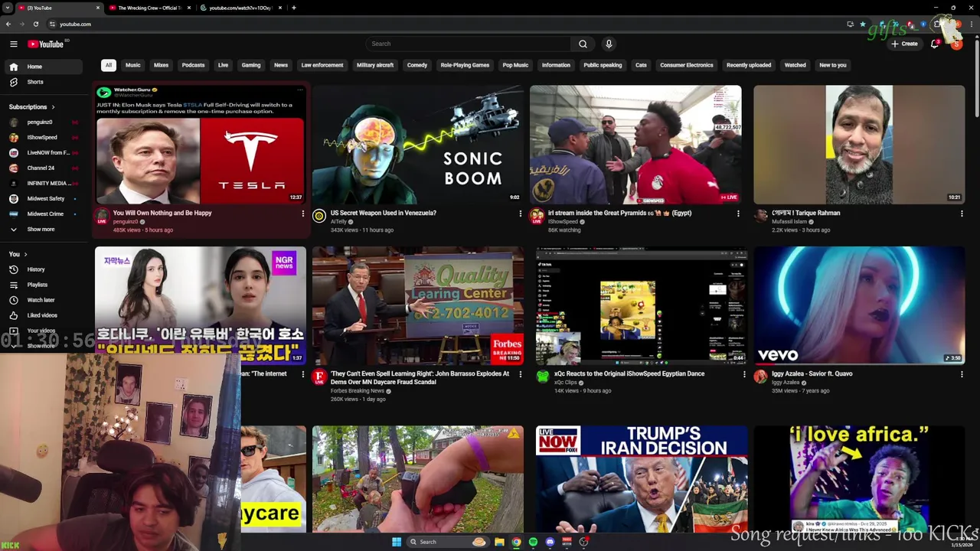Expand the tab search dropdown arrow

click(x=8, y=8)
